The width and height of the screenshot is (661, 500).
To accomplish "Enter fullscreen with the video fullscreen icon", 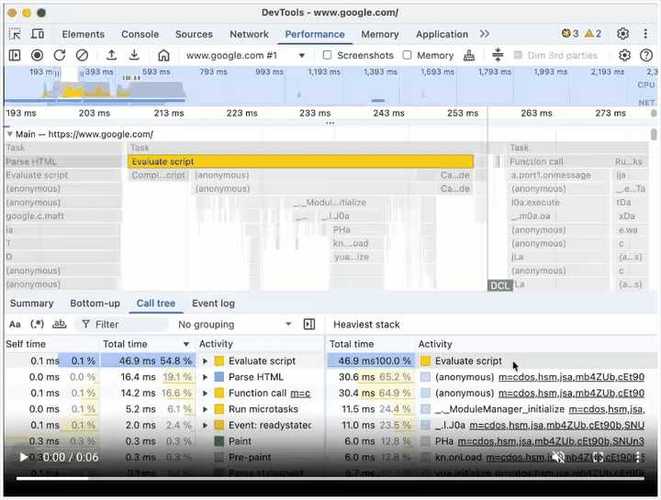I will [598, 457].
